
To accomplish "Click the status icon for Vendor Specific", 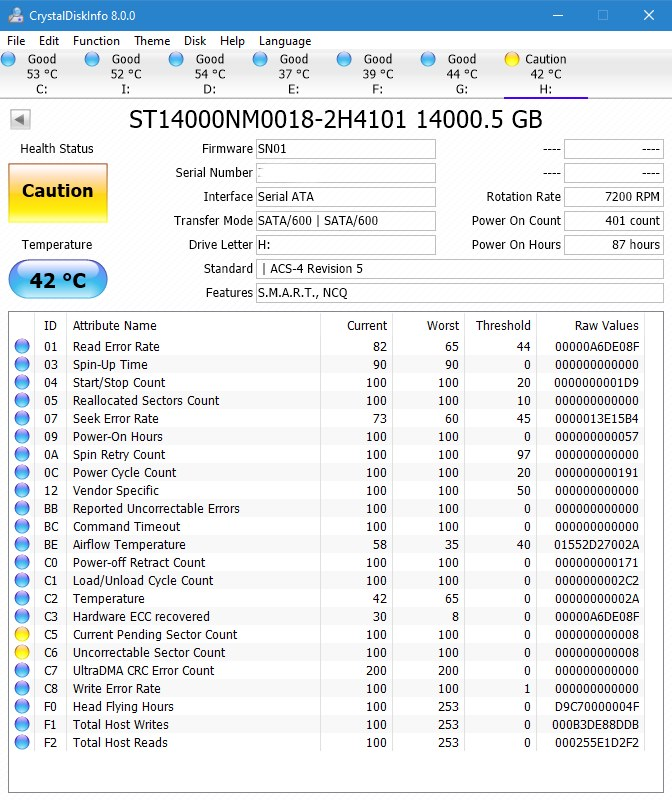I will 22,490.
